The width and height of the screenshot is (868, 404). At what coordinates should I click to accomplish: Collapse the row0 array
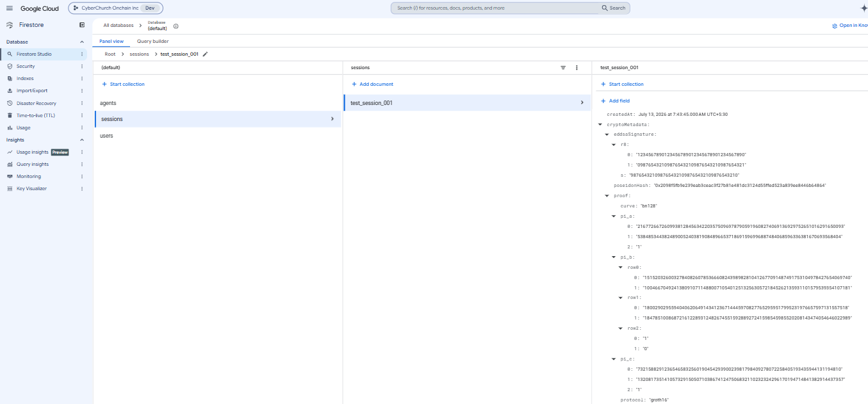[x=621, y=267]
